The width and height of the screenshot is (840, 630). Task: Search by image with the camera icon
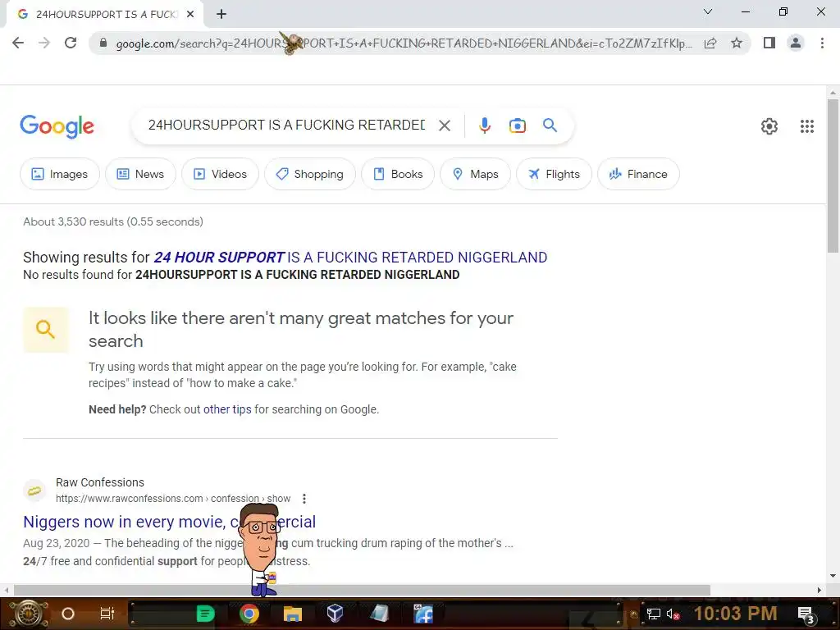click(517, 126)
